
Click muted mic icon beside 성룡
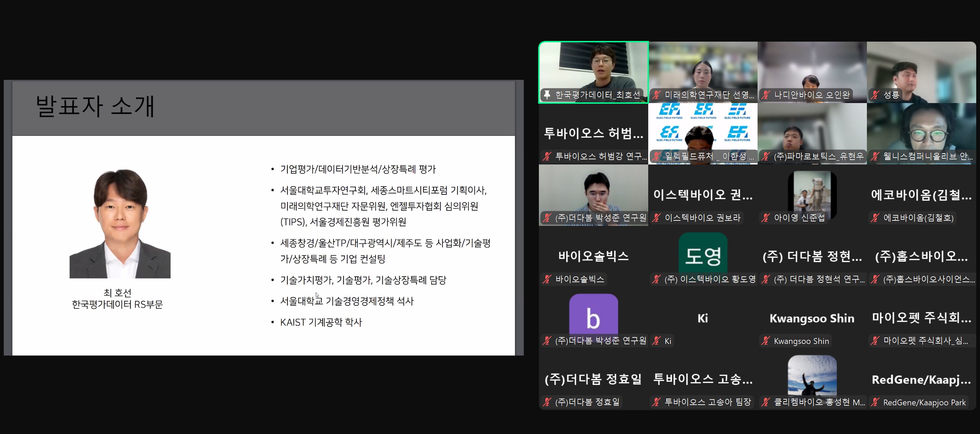click(875, 95)
